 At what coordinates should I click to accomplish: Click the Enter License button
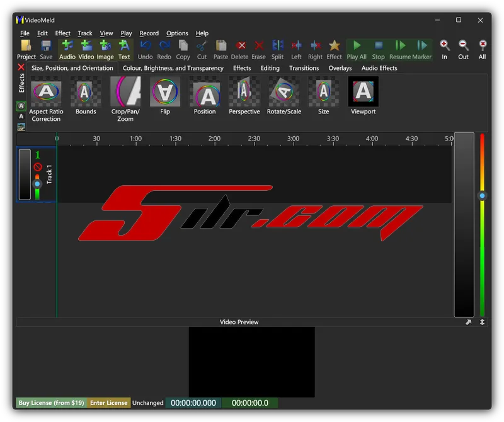pyautogui.click(x=108, y=402)
